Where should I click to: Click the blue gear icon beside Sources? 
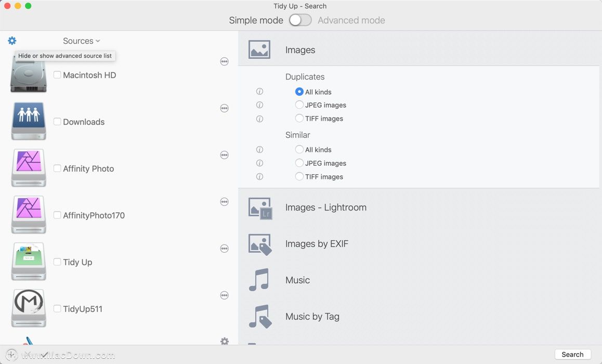coord(12,41)
